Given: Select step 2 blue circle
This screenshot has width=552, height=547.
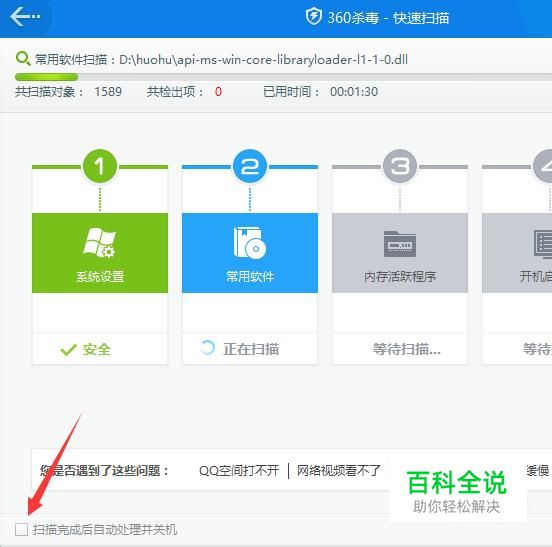Looking at the screenshot, I should 250,166.
